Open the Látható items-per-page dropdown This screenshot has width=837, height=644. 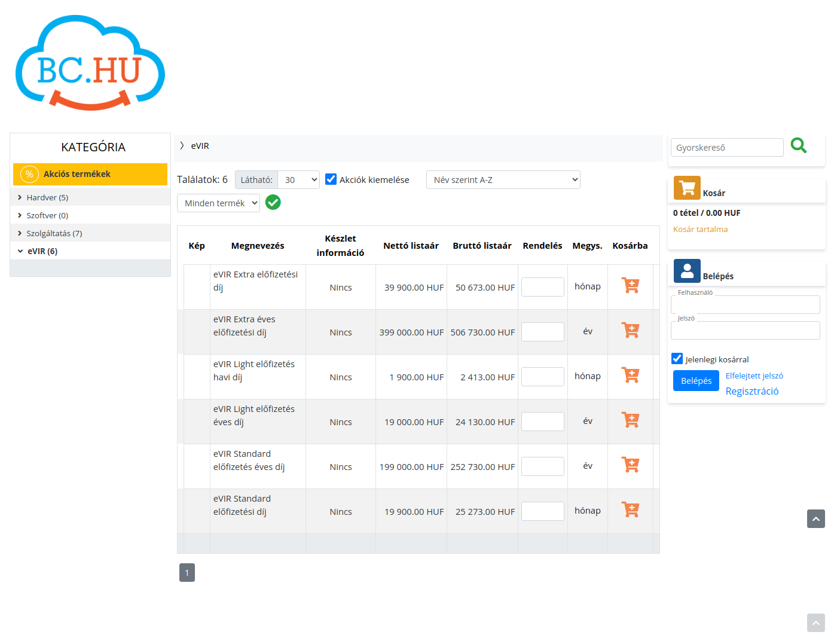[x=298, y=180]
